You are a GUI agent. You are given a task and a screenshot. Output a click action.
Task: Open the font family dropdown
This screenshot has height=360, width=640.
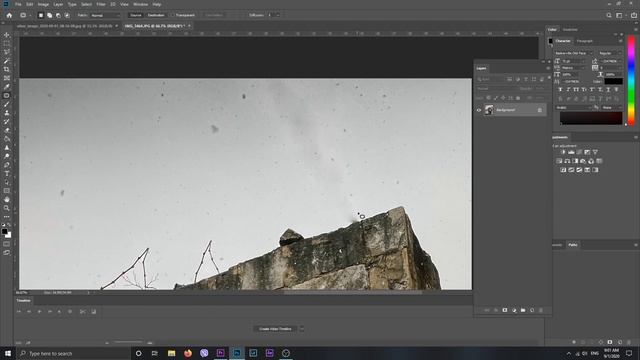tap(573, 53)
